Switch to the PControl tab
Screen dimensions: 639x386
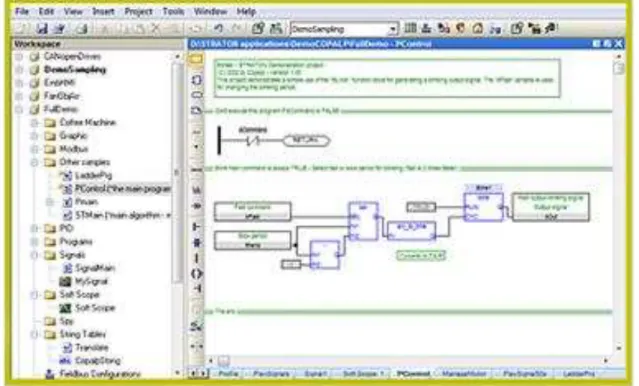click(x=413, y=373)
